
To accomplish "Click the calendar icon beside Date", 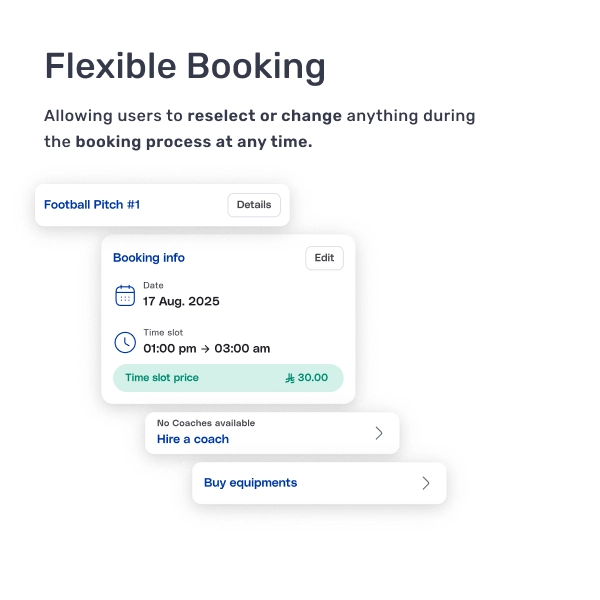I will coord(125,295).
